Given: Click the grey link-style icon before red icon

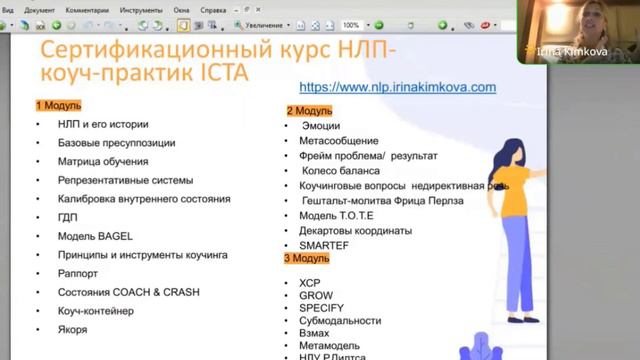Looking at the screenshot, I should (x=469, y=25).
